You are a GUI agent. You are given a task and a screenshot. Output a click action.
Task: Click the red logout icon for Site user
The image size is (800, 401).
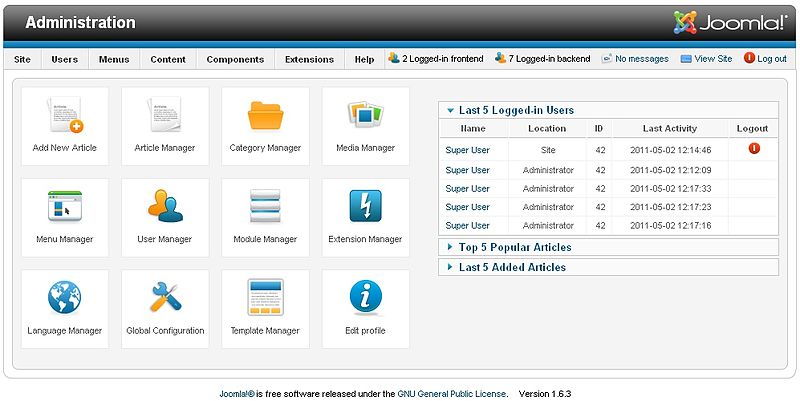(754, 148)
